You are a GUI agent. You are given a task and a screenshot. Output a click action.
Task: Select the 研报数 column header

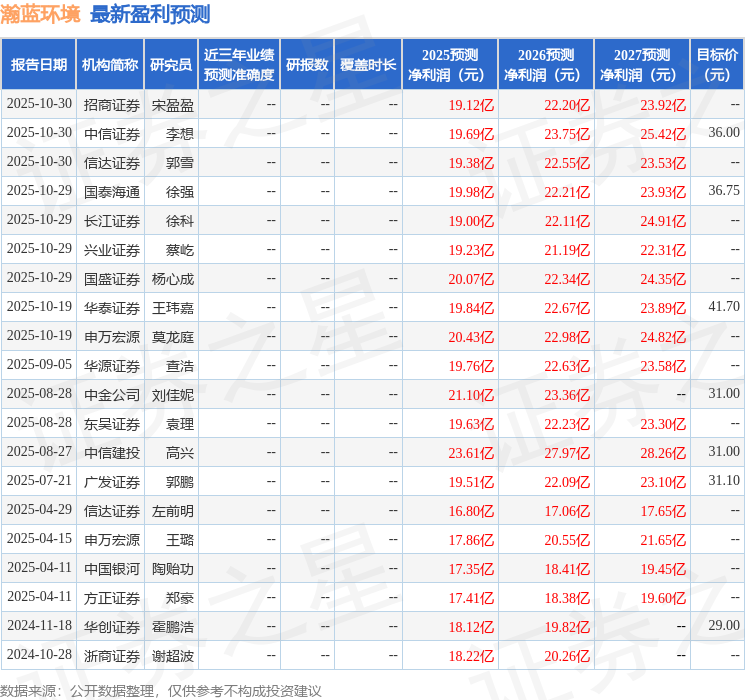click(306, 65)
